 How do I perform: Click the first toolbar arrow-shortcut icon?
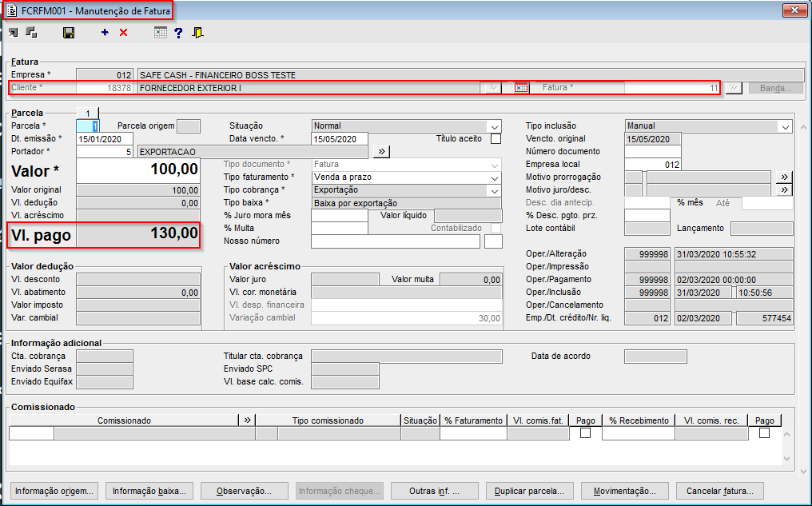(x=13, y=33)
